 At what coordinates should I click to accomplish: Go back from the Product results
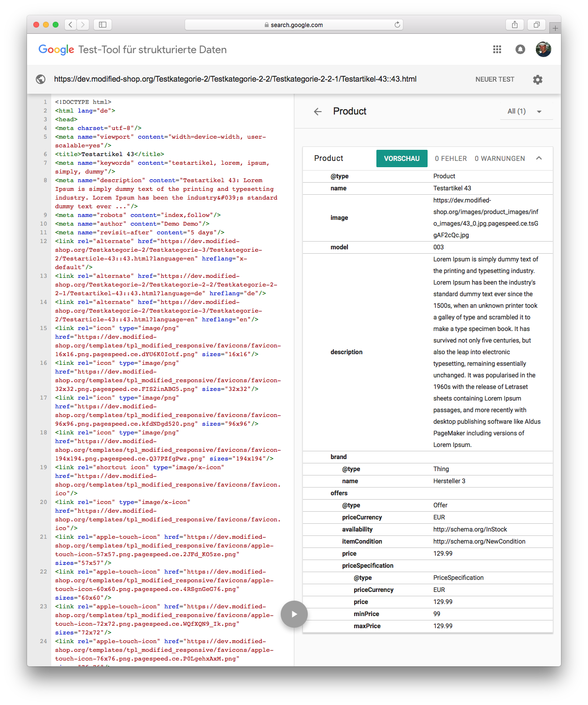[x=317, y=112]
